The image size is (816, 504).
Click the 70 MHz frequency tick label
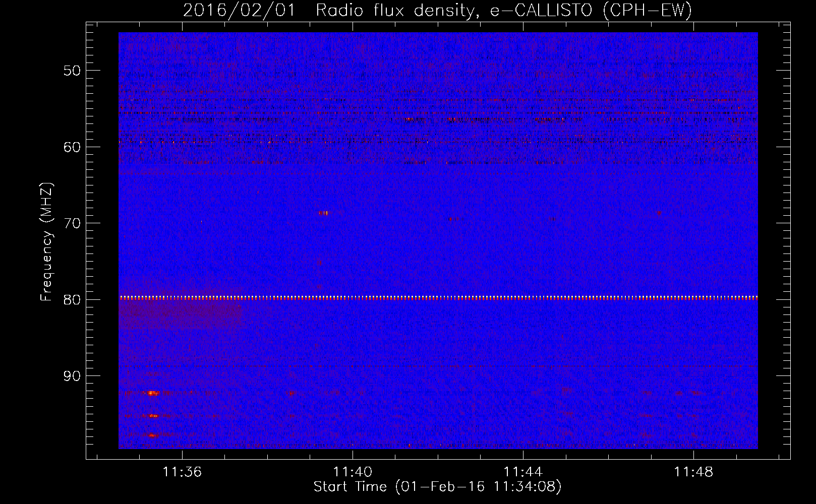coord(73,223)
